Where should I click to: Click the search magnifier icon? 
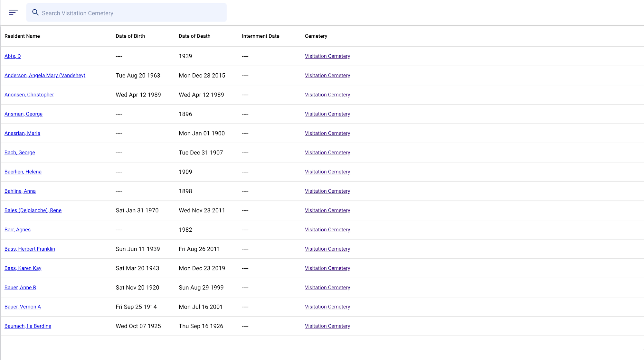(35, 13)
